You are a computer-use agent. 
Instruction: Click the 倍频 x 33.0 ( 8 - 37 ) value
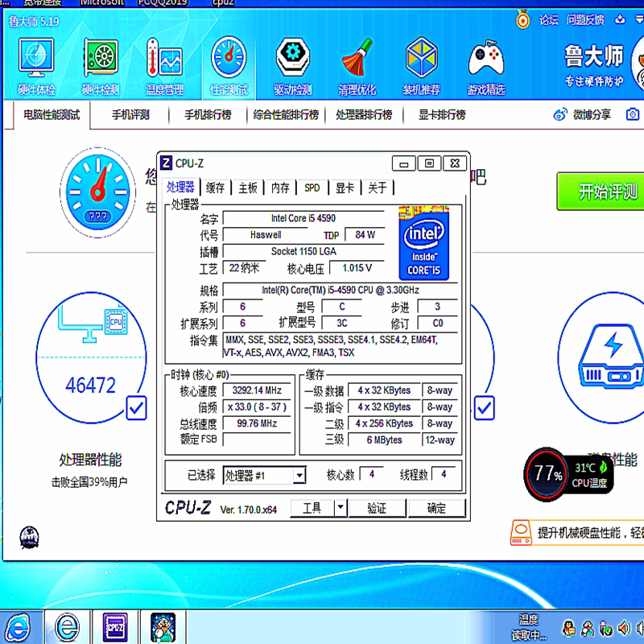point(257,407)
